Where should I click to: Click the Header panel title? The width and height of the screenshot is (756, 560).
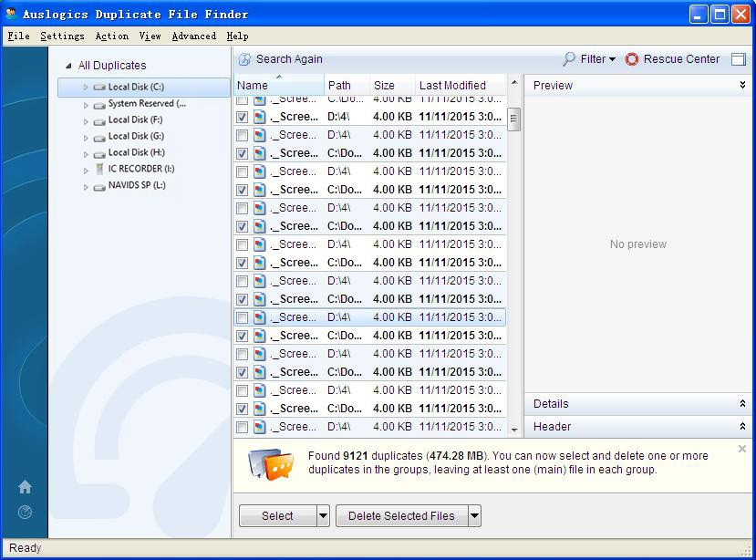[552, 427]
